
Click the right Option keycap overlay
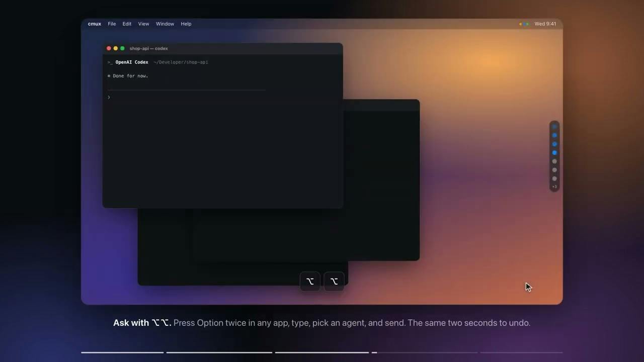[x=334, y=281]
